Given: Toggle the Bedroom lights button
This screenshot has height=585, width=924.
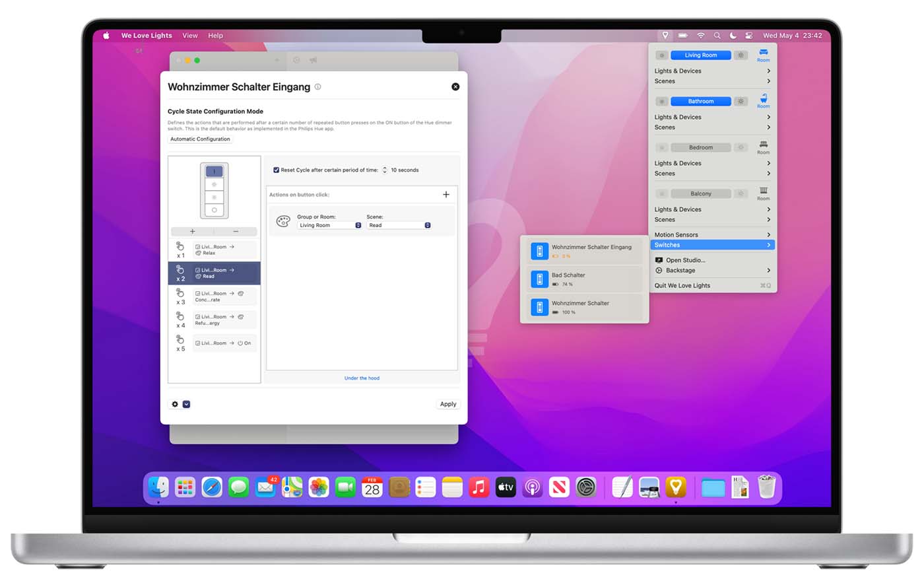Looking at the screenshot, I should coord(700,148).
